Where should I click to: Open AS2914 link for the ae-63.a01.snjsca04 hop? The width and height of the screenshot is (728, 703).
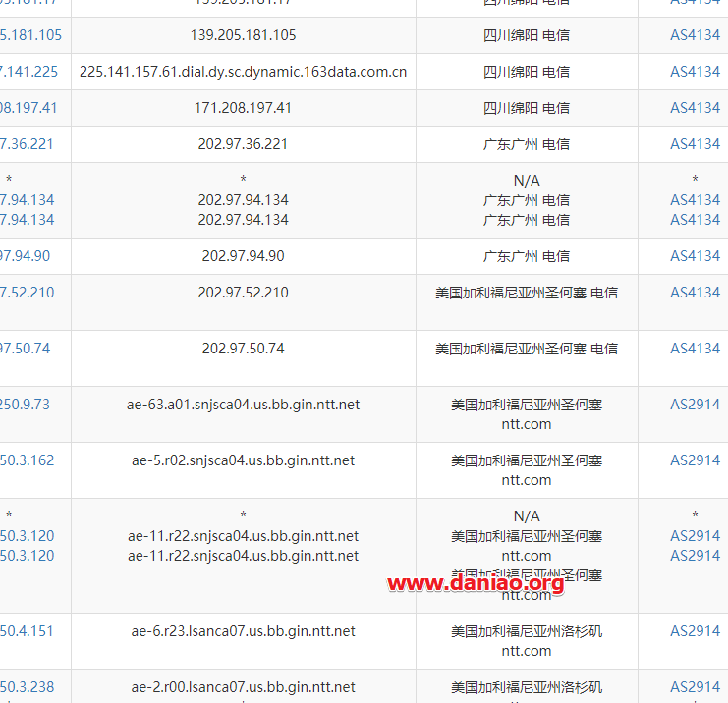click(x=695, y=405)
